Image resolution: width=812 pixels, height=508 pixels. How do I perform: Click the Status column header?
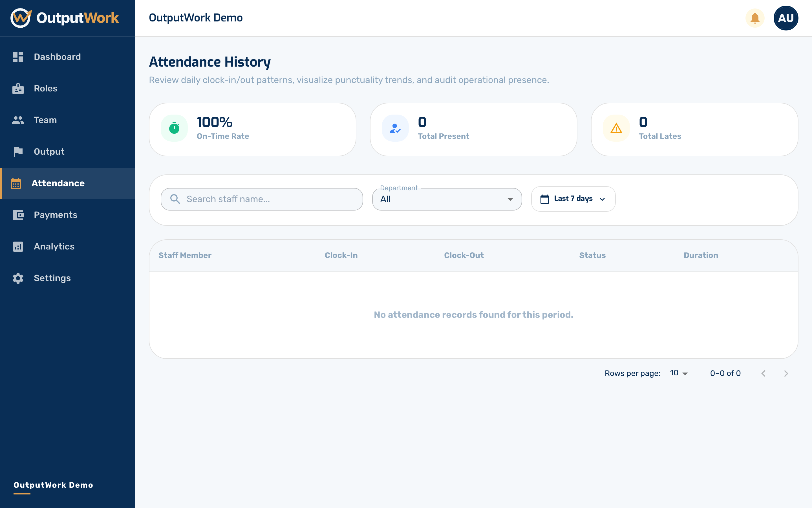tap(592, 255)
